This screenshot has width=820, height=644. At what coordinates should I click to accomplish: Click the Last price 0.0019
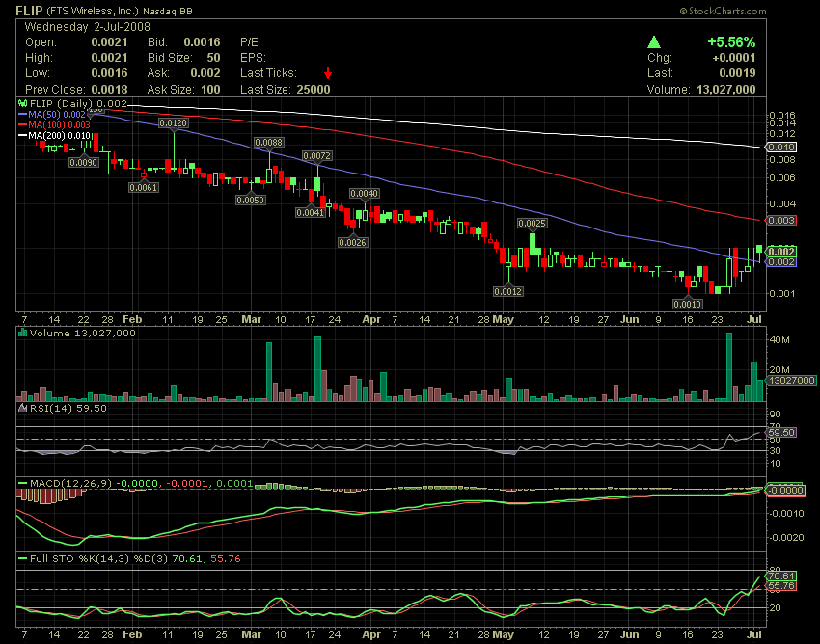tap(737, 73)
